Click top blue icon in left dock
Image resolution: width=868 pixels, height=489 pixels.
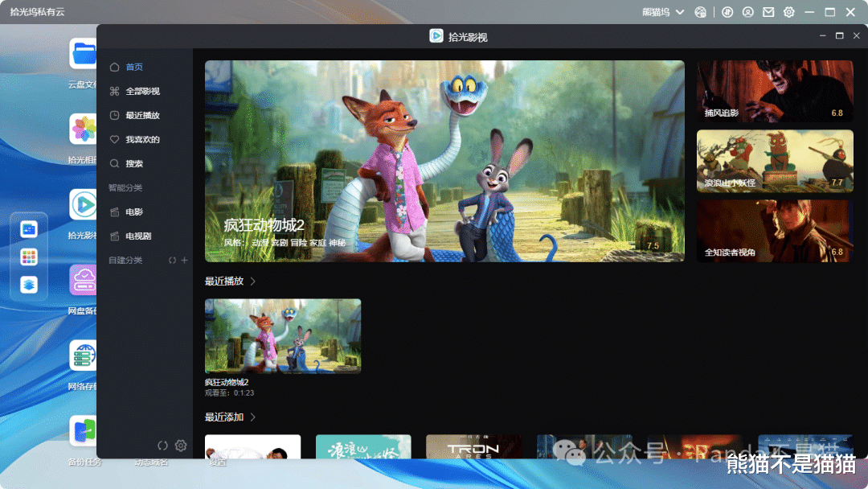29,228
